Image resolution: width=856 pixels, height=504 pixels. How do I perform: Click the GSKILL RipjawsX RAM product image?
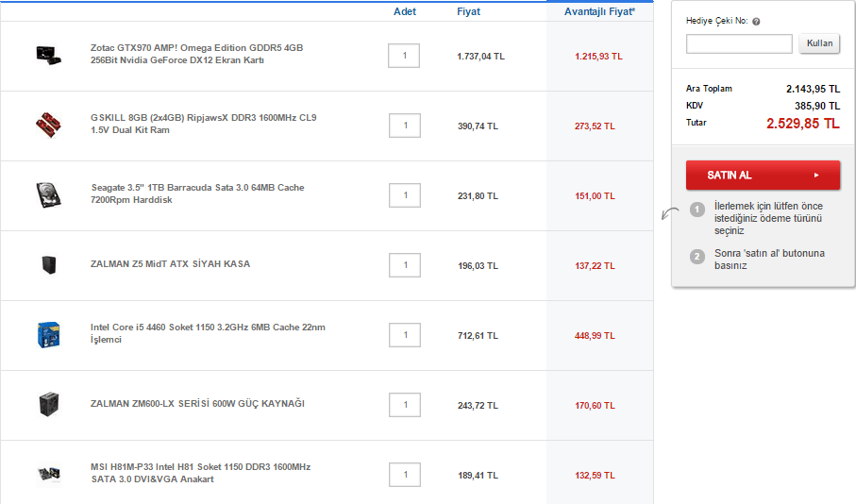[46, 124]
